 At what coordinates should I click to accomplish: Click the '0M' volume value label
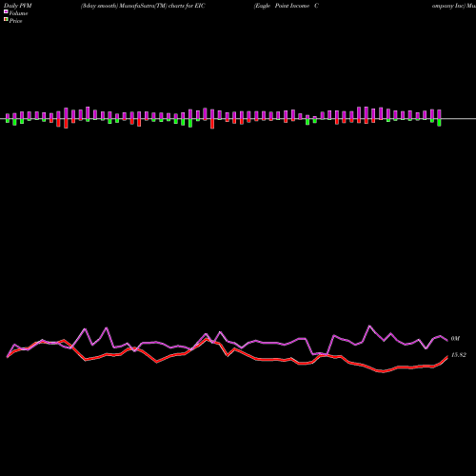[455, 339]
